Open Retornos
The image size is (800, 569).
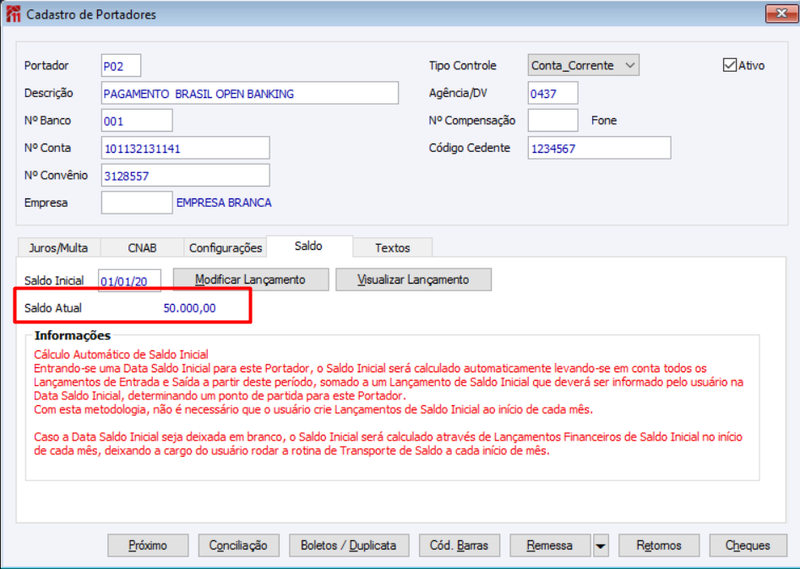659,546
